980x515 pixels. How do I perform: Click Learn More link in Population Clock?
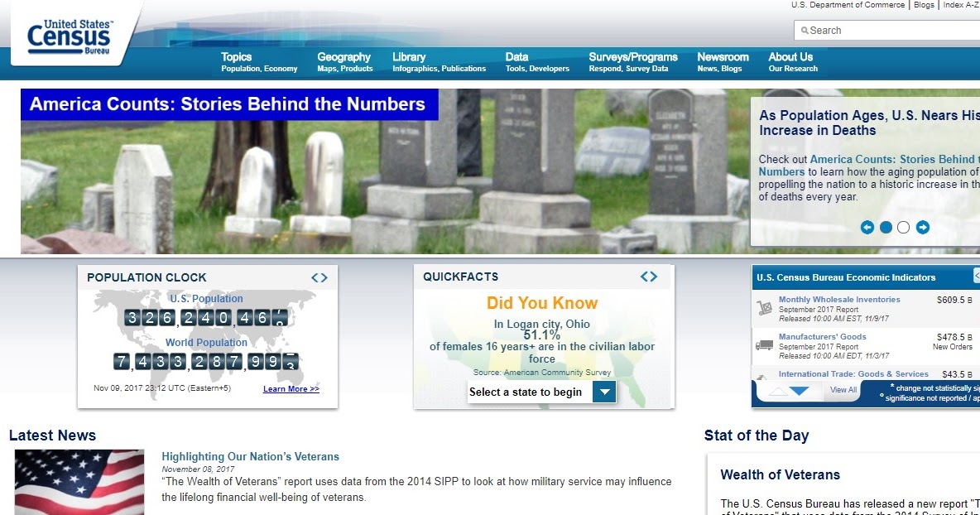tap(291, 389)
